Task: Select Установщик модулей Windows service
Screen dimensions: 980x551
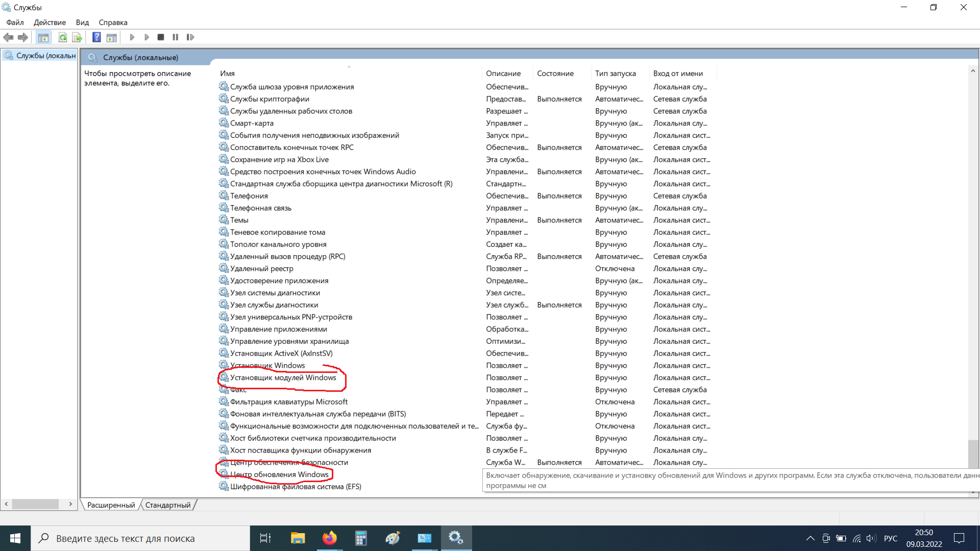Action: point(283,378)
